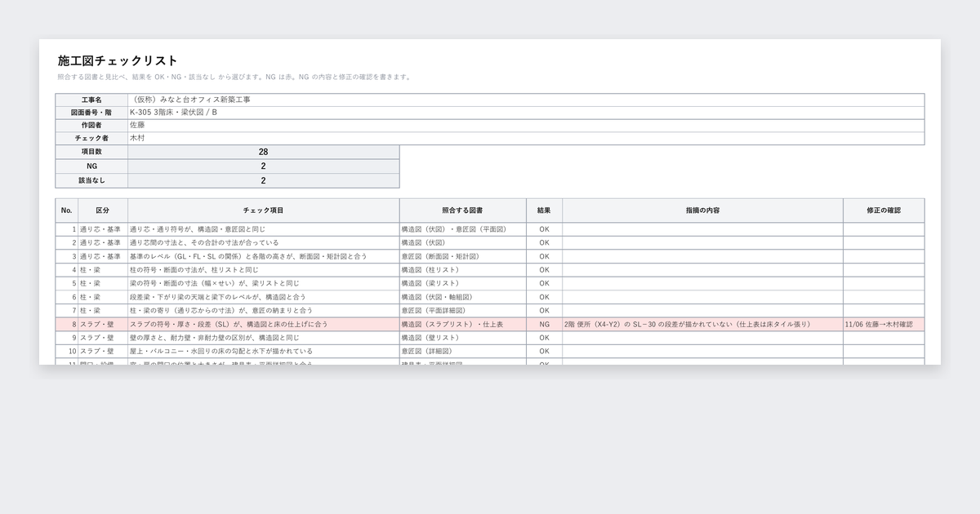Select the 指摘の内容 column header
This screenshot has height=514, width=980.
click(x=703, y=210)
